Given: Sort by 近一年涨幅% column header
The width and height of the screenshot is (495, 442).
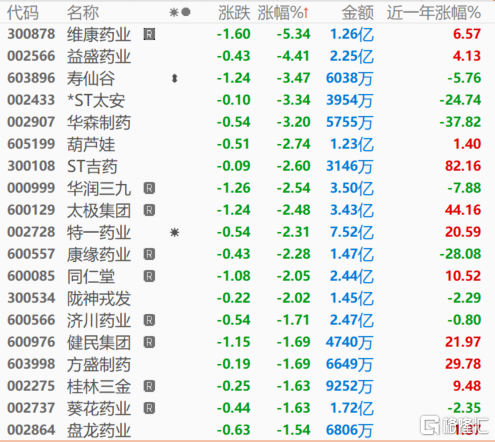Looking at the screenshot, I should point(434,13).
